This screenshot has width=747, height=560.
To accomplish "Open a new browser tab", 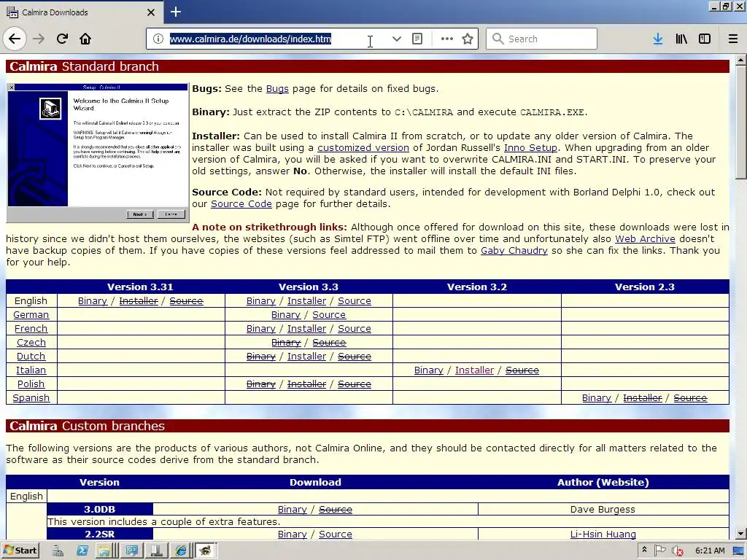I will pos(176,12).
